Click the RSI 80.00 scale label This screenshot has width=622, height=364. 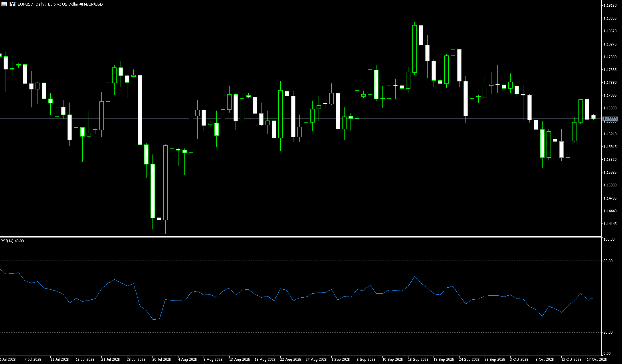tap(608, 261)
